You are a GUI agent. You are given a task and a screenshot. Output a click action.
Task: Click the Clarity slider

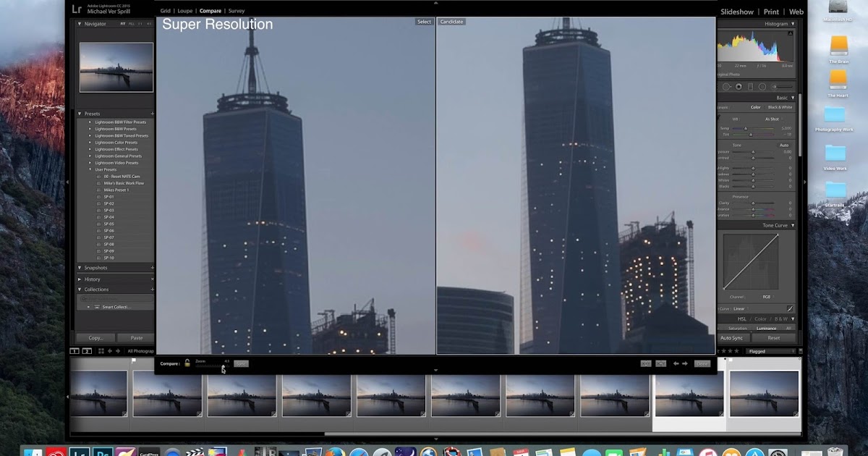(754, 203)
